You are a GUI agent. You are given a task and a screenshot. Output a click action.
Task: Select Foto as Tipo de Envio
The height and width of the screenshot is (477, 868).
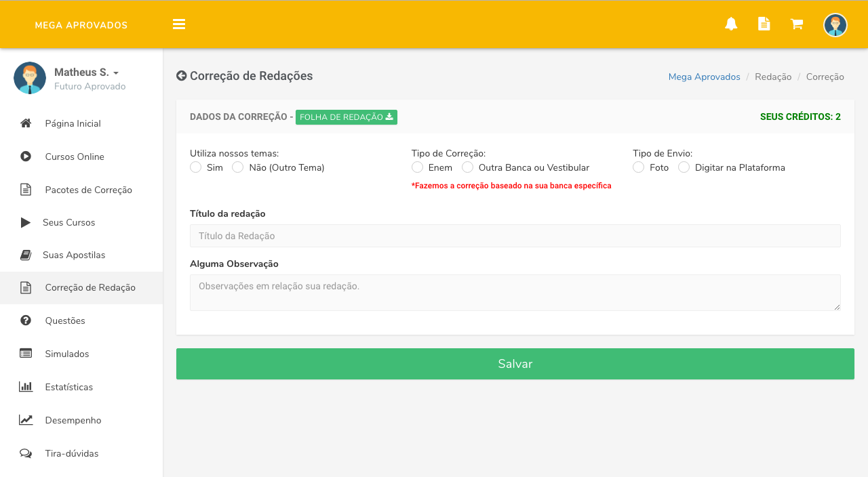pos(639,167)
